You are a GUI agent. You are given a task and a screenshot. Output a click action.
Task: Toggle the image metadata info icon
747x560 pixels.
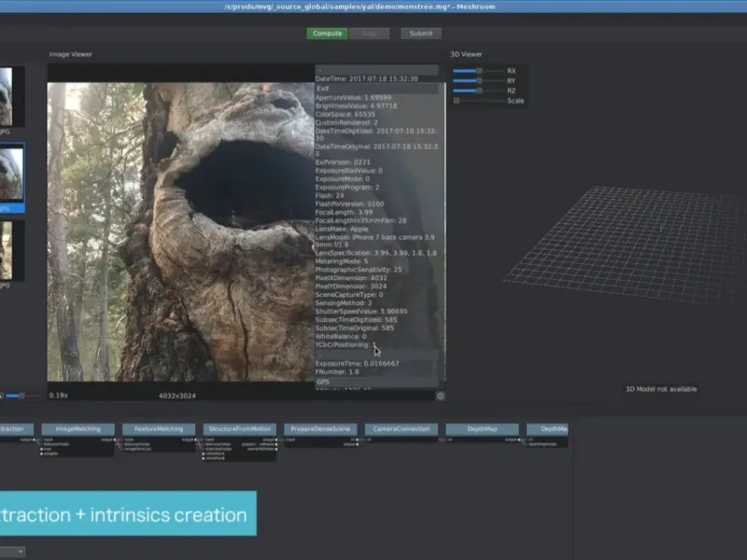441,396
